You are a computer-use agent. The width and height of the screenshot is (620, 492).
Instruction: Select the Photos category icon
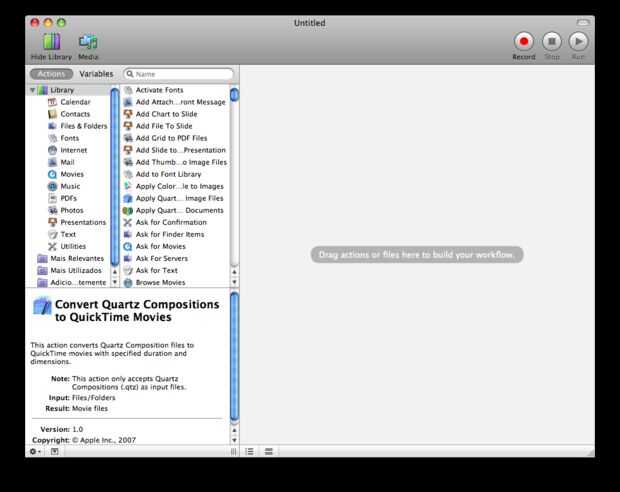52,210
